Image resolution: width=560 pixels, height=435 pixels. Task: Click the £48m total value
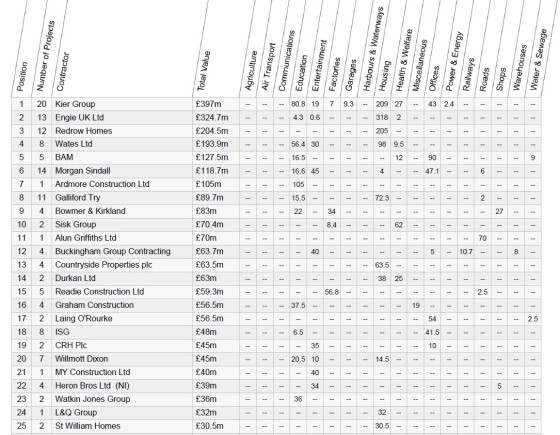tap(206, 332)
